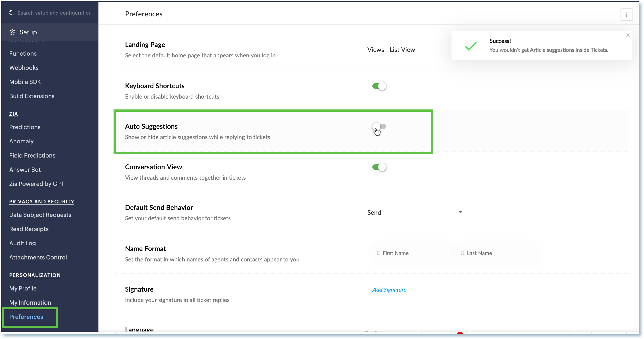Dismiss the Success notification
Viewport: 644px width, 339px height.
click(x=628, y=35)
